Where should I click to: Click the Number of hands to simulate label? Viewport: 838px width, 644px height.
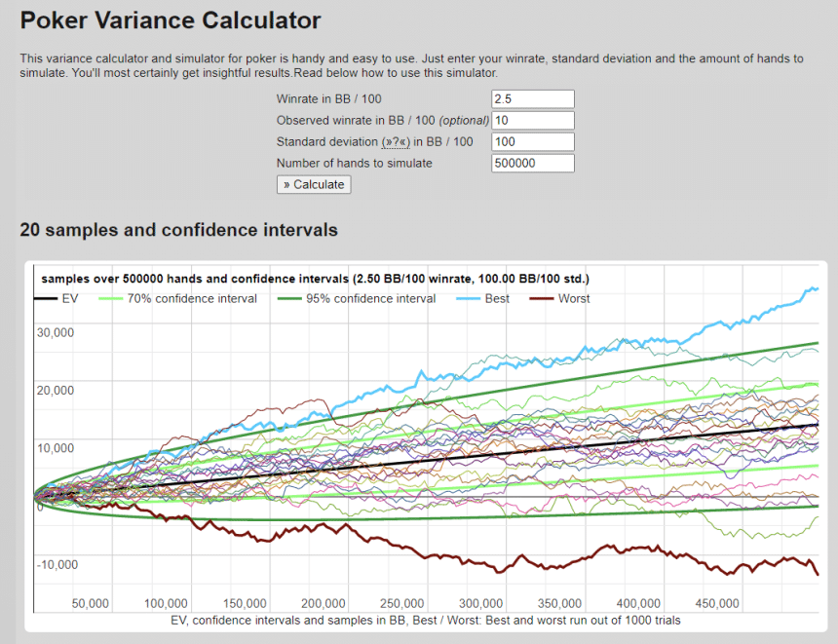click(354, 164)
